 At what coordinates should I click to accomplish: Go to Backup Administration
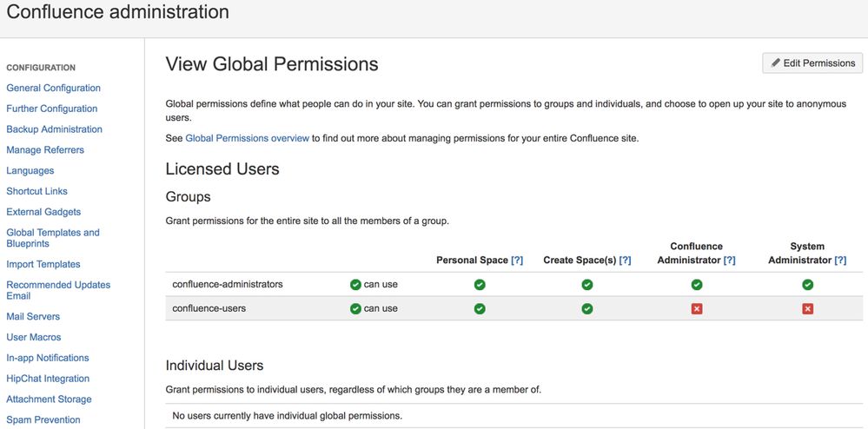[x=54, y=129]
